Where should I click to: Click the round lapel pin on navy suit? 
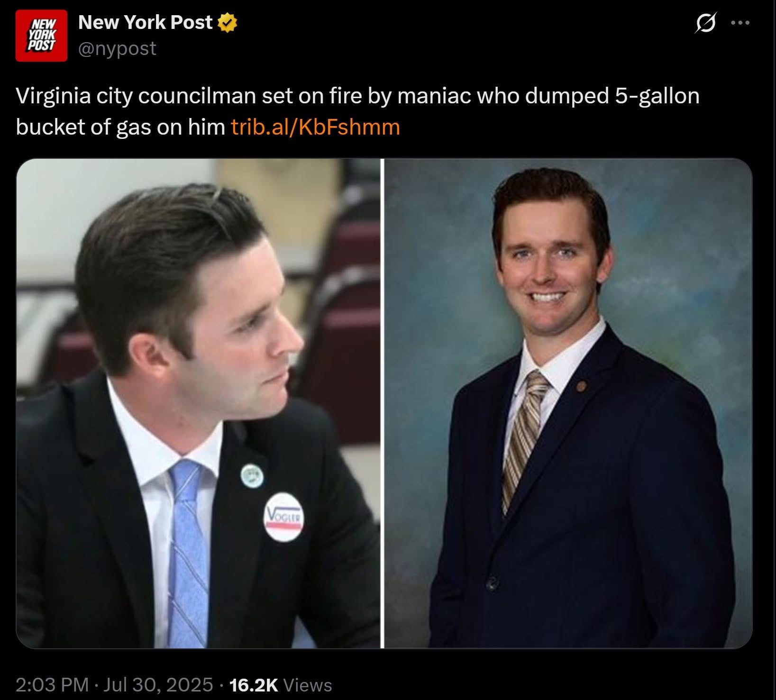(580, 386)
